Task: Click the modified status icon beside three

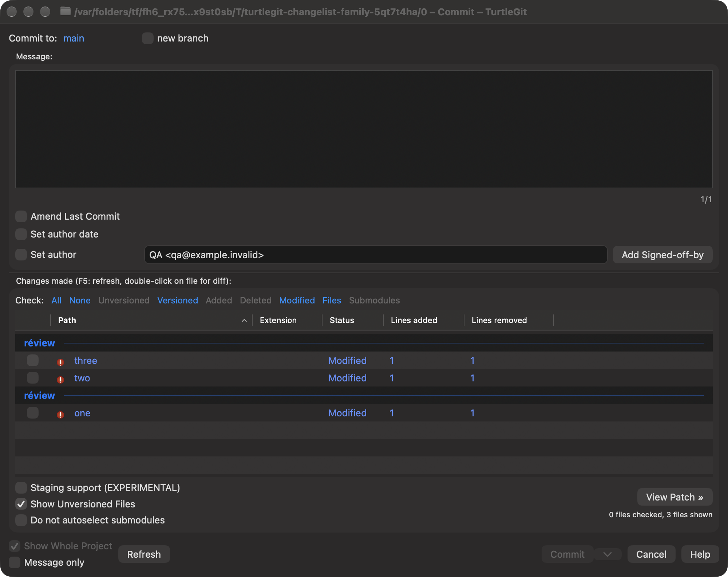Action: [x=60, y=362]
